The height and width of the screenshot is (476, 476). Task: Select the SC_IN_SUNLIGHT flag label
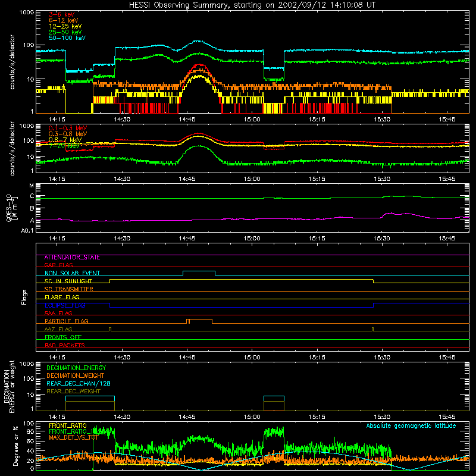68,281
